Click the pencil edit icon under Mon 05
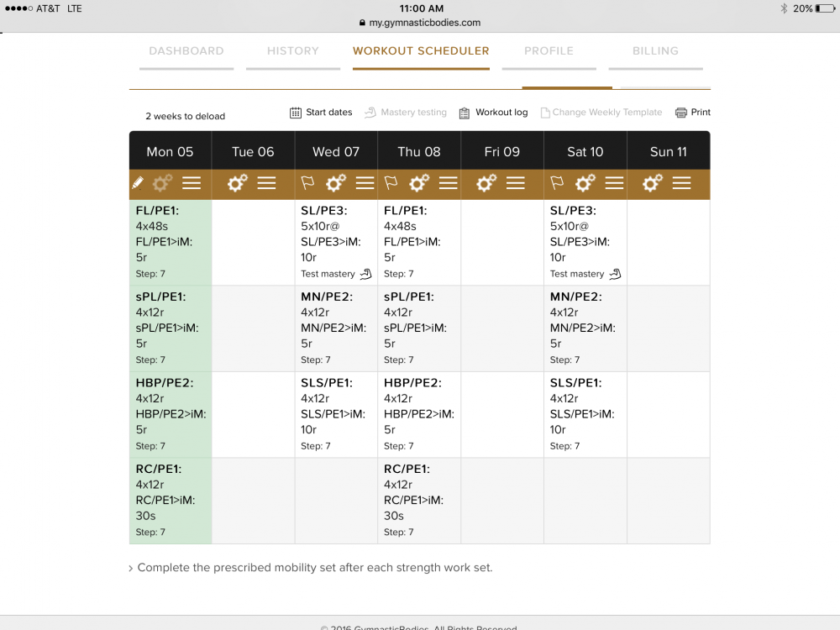The width and height of the screenshot is (840, 630). tap(138, 183)
